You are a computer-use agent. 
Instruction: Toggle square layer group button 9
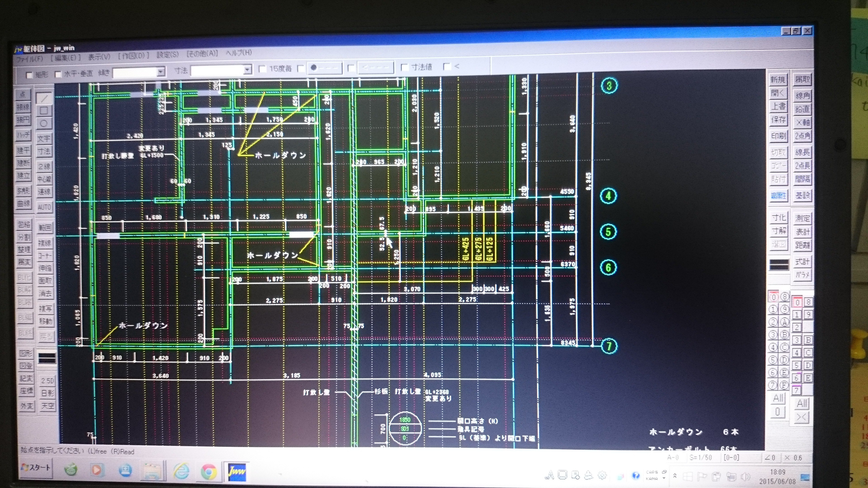click(x=808, y=314)
